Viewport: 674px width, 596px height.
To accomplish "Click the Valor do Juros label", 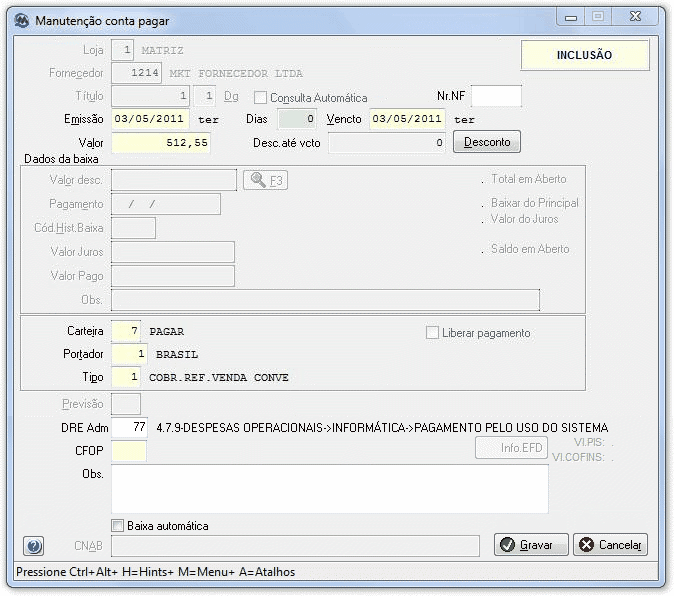I will click(524, 219).
